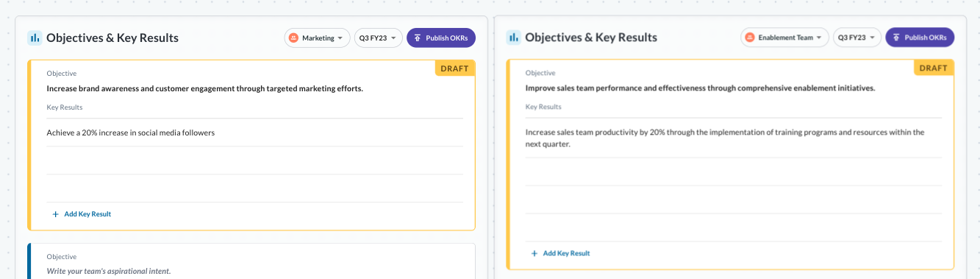Screen dimensions: 980x279
Task: Click the bar chart icon beside left Objectives title
Action: 34,38
